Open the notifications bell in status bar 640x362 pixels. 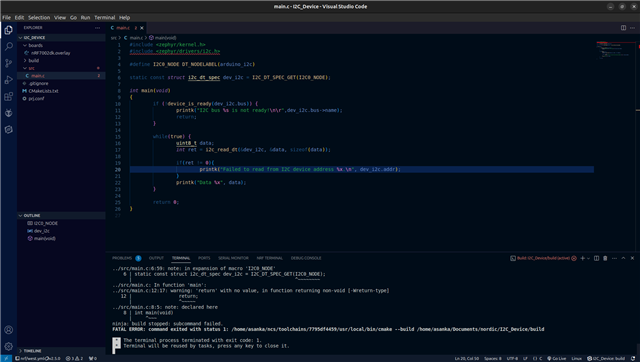(633, 358)
